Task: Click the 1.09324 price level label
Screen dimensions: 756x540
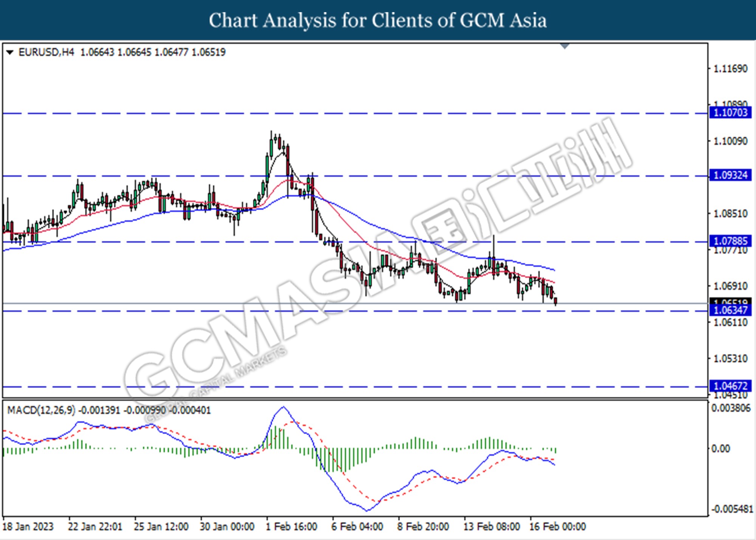Action: [730, 175]
